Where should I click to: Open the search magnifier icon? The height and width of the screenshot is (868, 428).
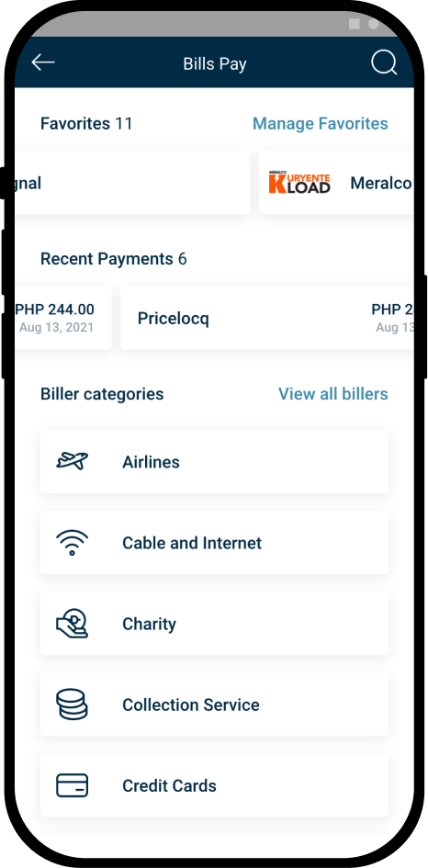tap(384, 62)
